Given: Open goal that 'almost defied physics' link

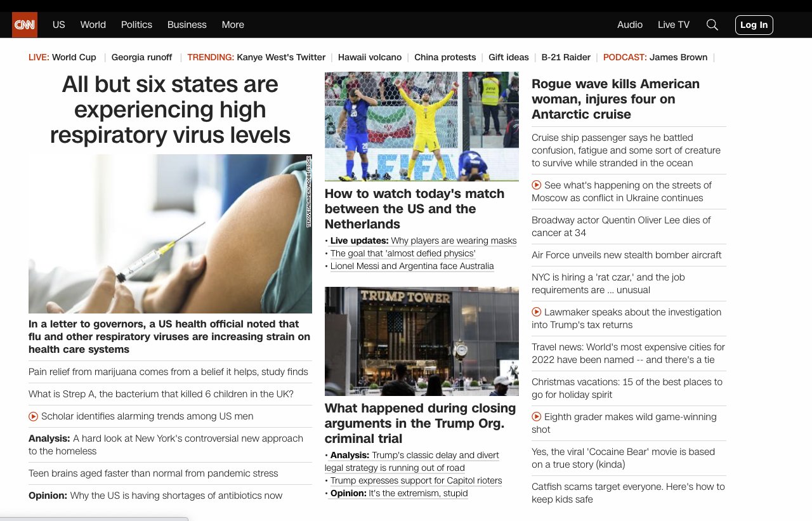Looking at the screenshot, I should (x=403, y=253).
